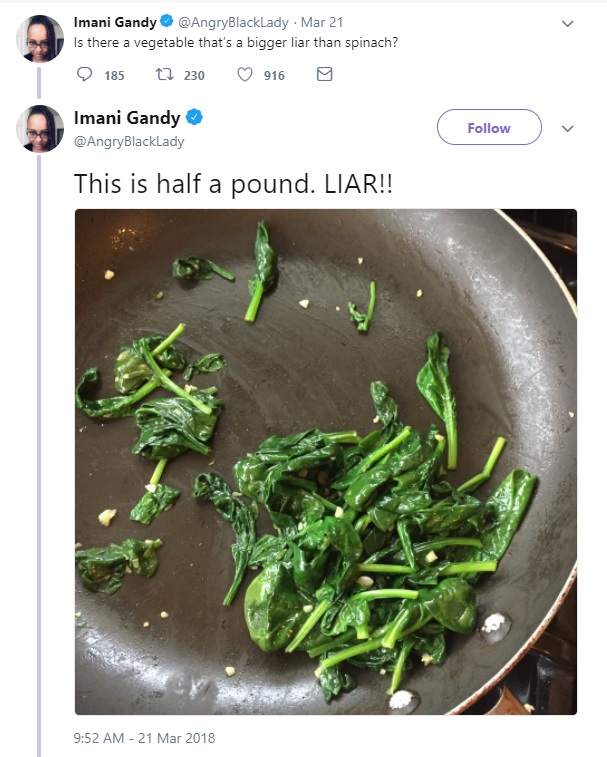Expand top tweet options chevron
Viewport: 607px width, 757px height.
coord(568,23)
